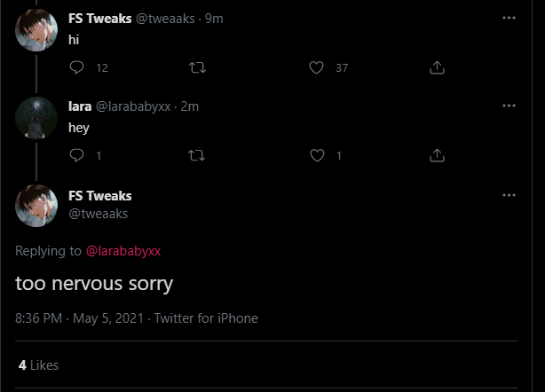
Task: Open more options on "too nervous sorry" tweet
Action: coord(509,195)
